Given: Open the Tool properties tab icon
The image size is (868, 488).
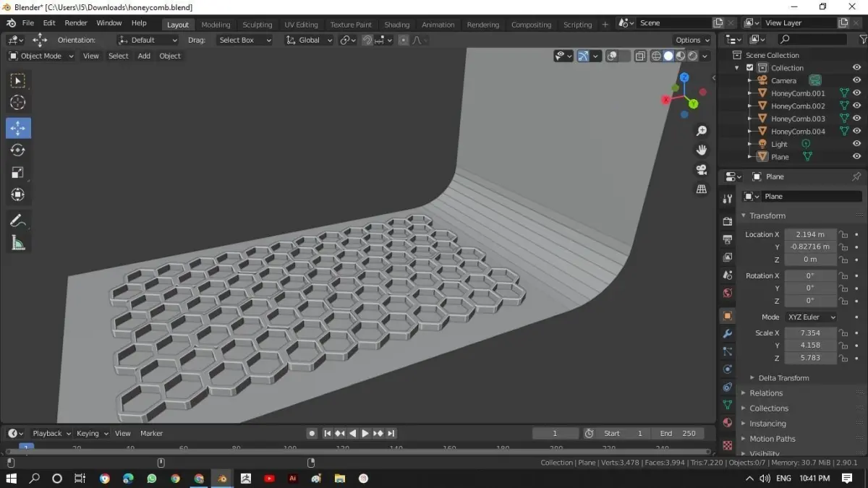Looking at the screenshot, I should pyautogui.click(x=728, y=199).
